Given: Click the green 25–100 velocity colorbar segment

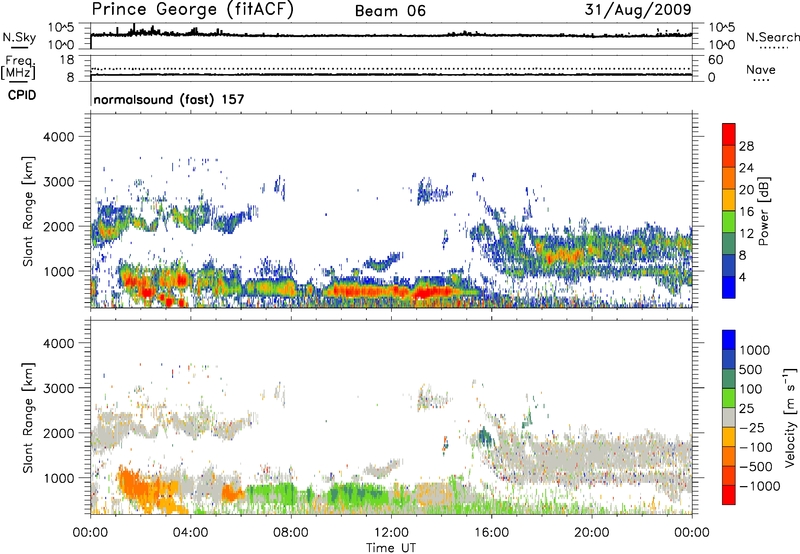Looking at the screenshot, I should [729, 398].
